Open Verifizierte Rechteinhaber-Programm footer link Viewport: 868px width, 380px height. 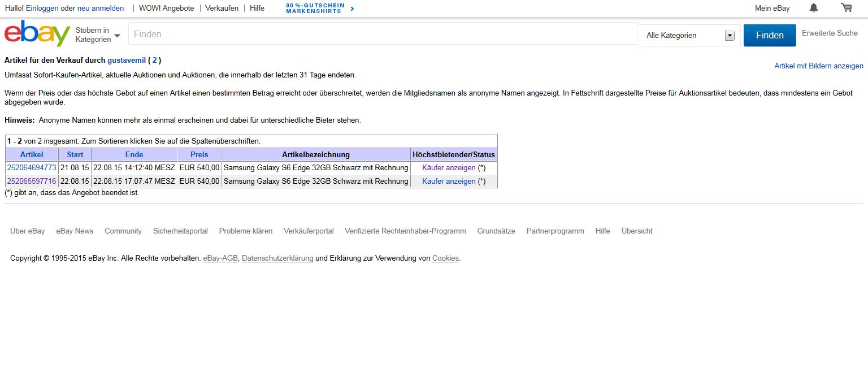click(405, 231)
